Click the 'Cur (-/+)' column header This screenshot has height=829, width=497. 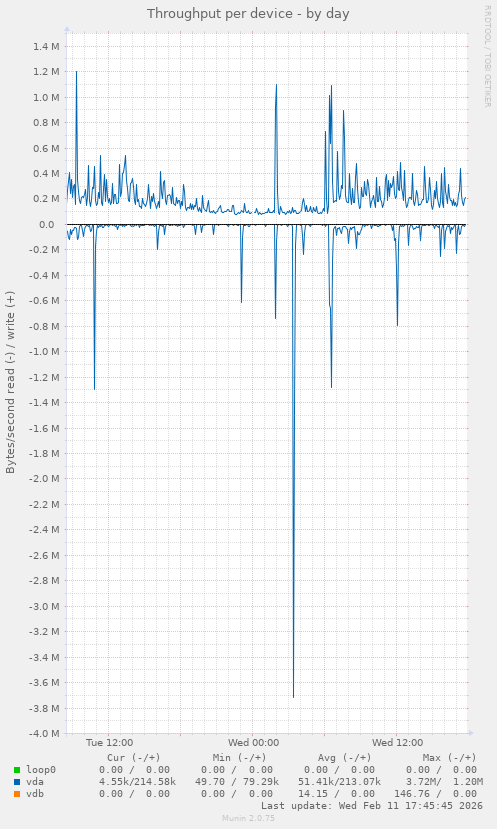pyautogui.click(x=134, y=758)
